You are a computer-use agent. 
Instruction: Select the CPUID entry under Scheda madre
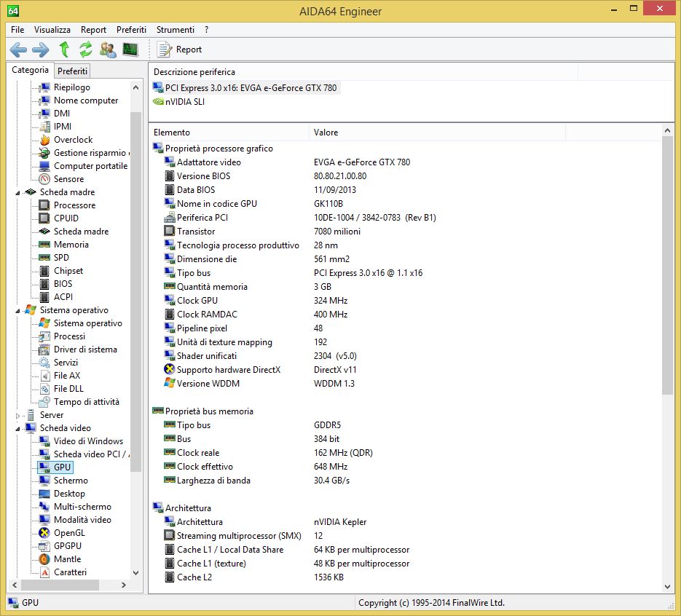click(66, 218)
